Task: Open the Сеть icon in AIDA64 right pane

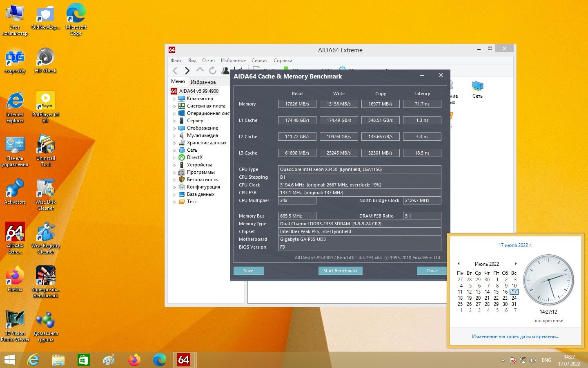Action: 477,90
